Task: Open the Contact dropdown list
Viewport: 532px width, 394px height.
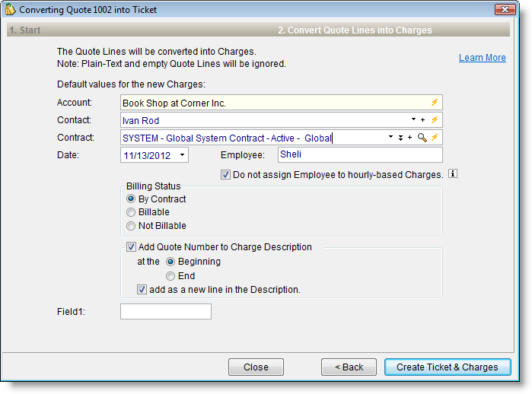Action: pyautogui.click(x=413, y=120)
